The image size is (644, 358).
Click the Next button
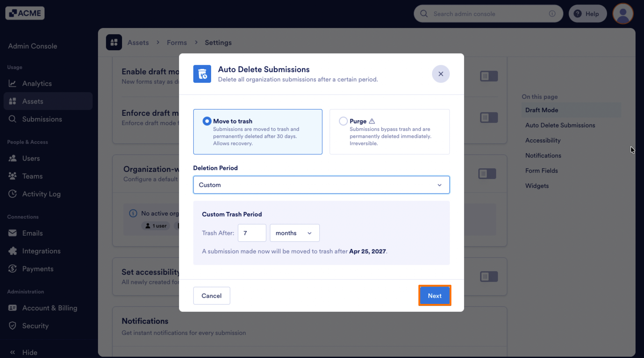tap(434, 296)
